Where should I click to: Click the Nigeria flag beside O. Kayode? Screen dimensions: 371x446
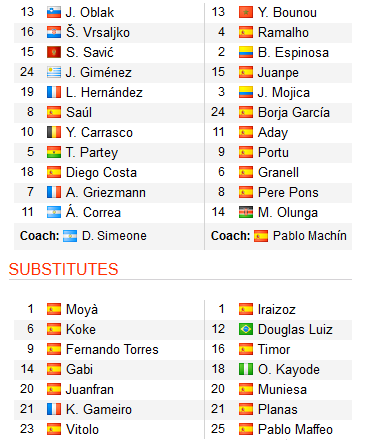pos(246,370)
